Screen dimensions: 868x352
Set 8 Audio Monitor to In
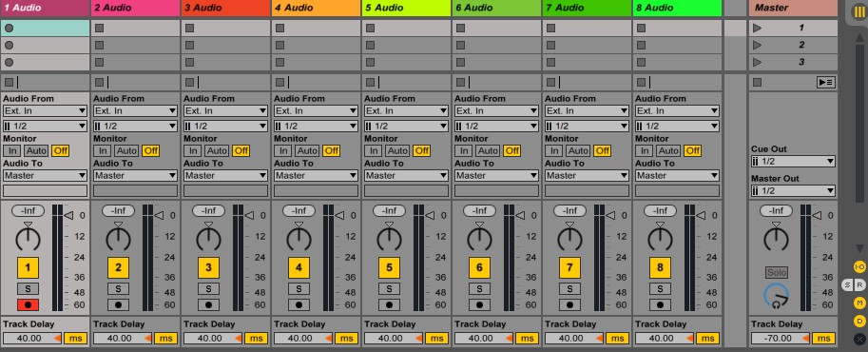[645, 150]
